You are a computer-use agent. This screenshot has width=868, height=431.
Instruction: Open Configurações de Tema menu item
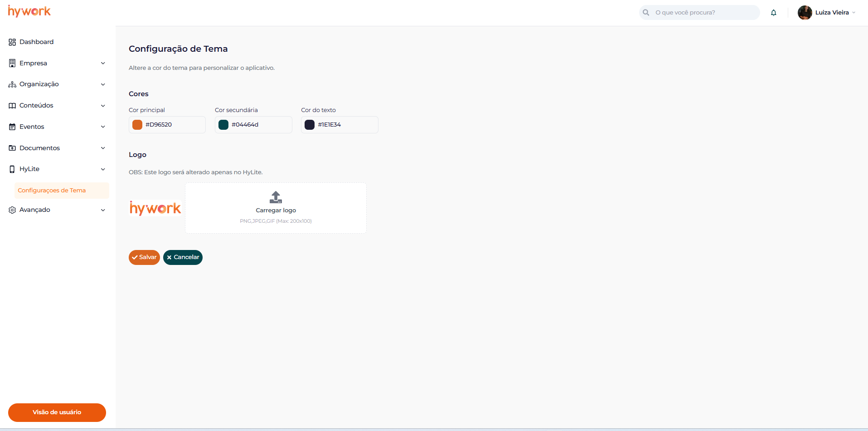click(52, 191)
